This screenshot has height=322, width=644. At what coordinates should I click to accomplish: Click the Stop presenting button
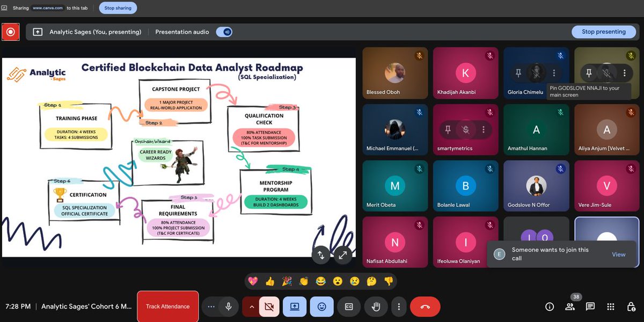point(603,32)
